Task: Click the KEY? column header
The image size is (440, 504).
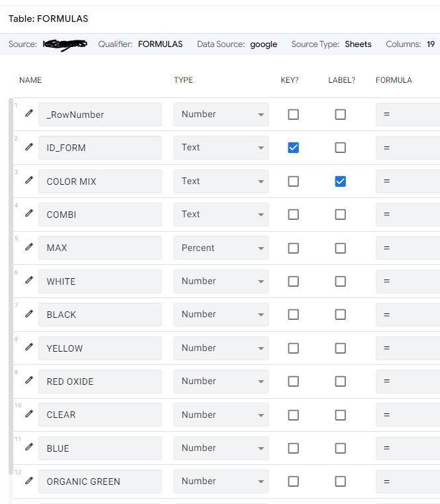Action: tap(290, 80)
